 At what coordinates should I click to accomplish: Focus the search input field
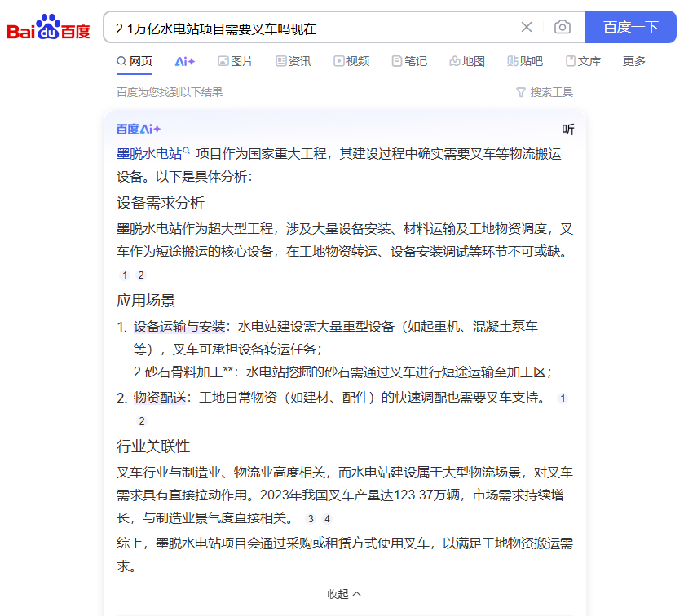[x=314, y=28]
